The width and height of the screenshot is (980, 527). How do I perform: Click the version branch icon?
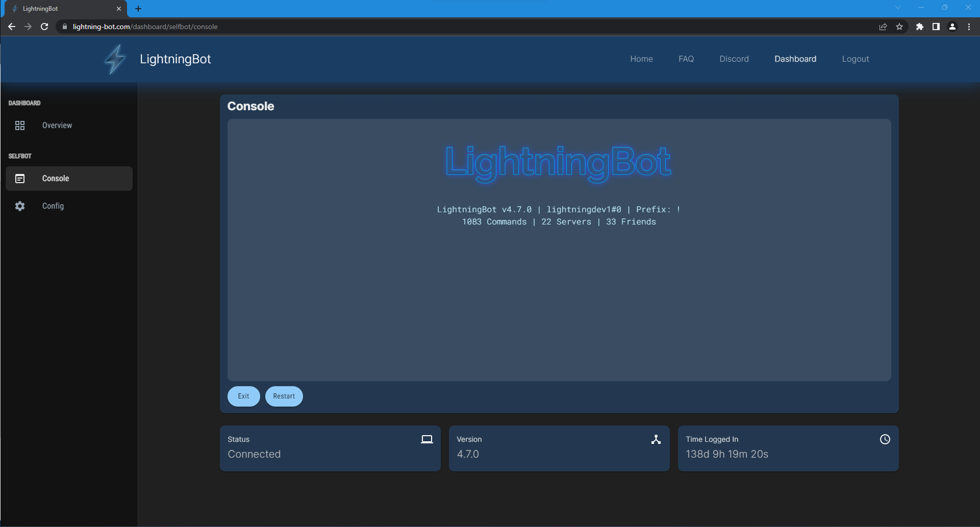(x=656, y=439)
